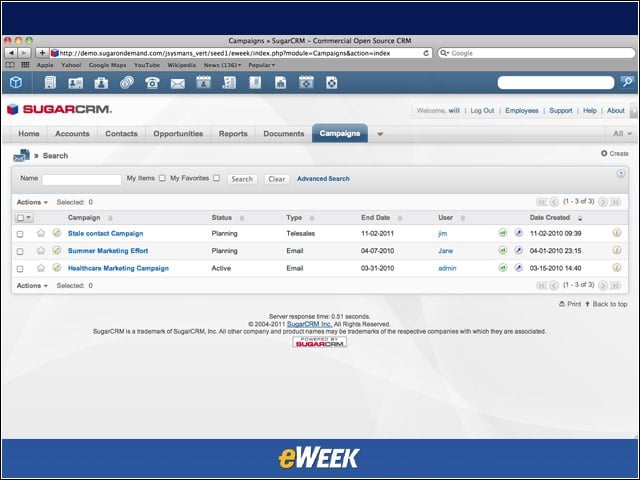Open the News (136) bookmarks dropdown
Screen dimensions: 640x480
222,65
